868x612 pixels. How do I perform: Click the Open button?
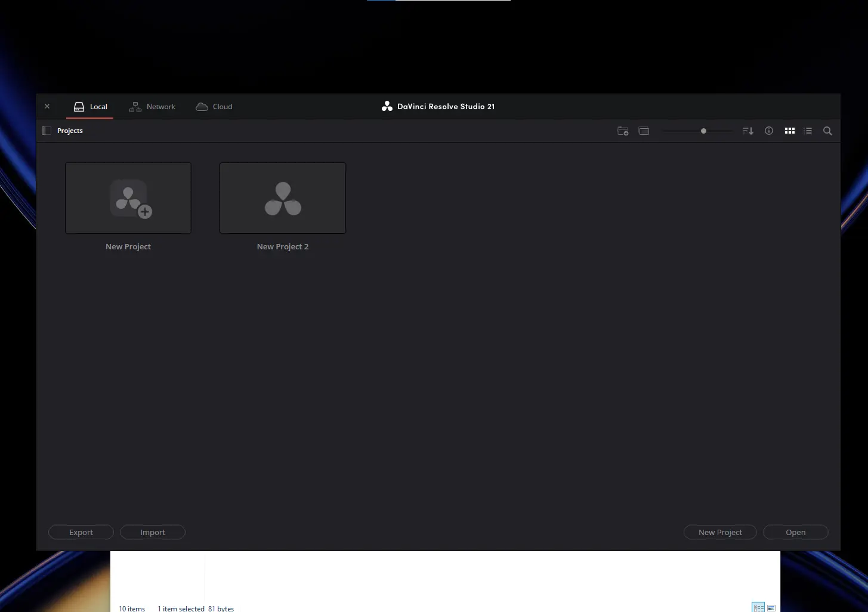tap(796, 532)
